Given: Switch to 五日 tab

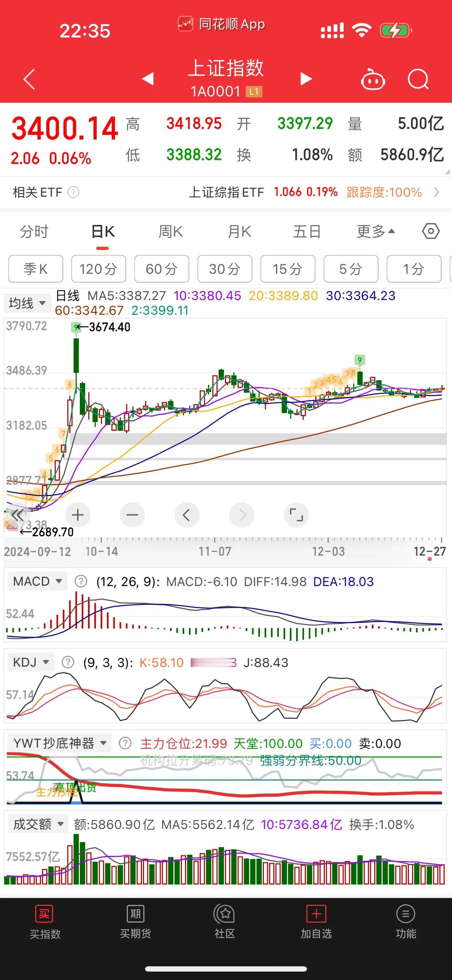Looking at the screenshot, I should point(307,231).
